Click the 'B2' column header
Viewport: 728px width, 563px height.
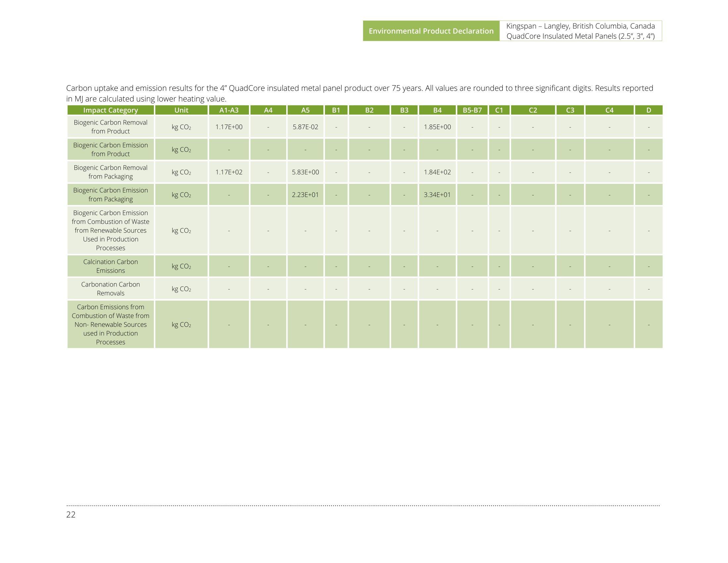(369, 110)
